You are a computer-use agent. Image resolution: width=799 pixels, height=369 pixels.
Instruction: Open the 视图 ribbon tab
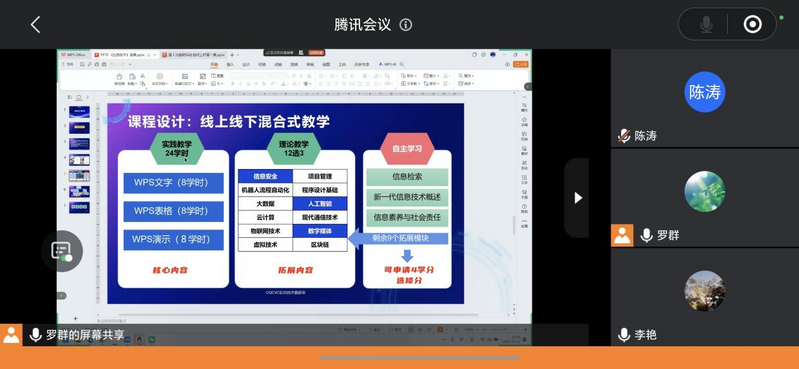click(x=326, y=65)
